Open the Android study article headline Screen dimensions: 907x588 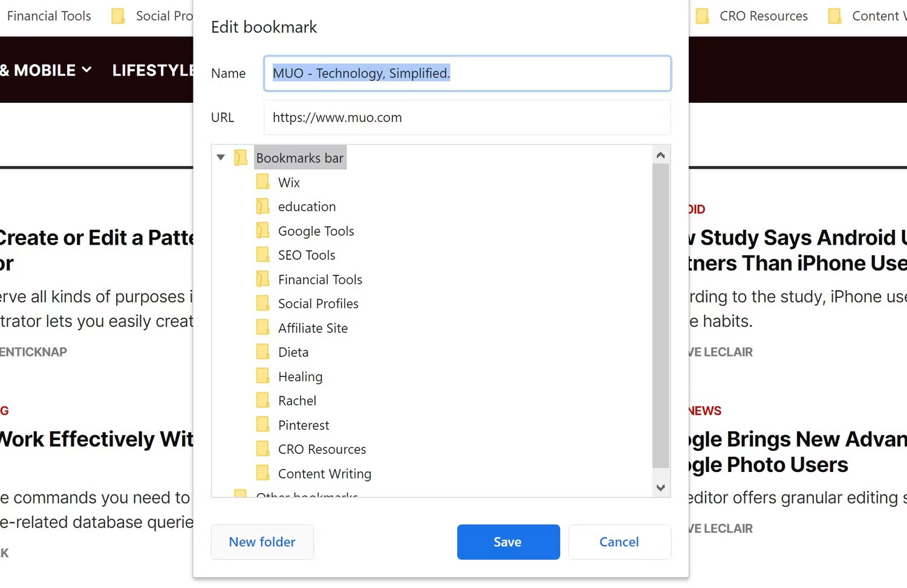798,250
